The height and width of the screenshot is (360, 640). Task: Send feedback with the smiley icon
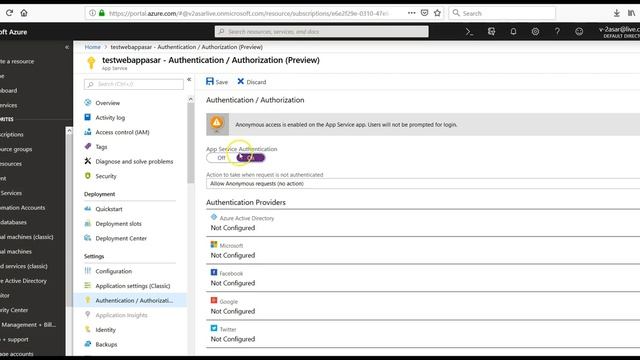(579, 31)
